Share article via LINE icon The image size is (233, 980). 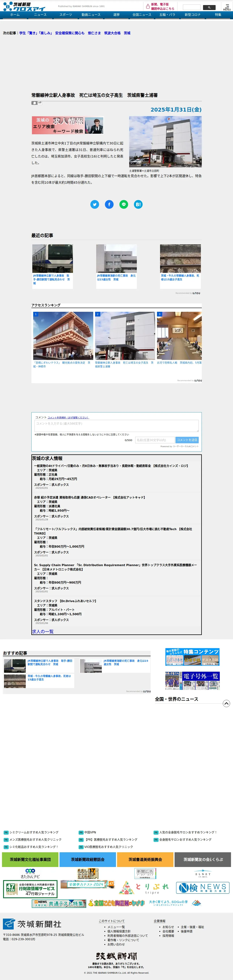click(124, 204)
